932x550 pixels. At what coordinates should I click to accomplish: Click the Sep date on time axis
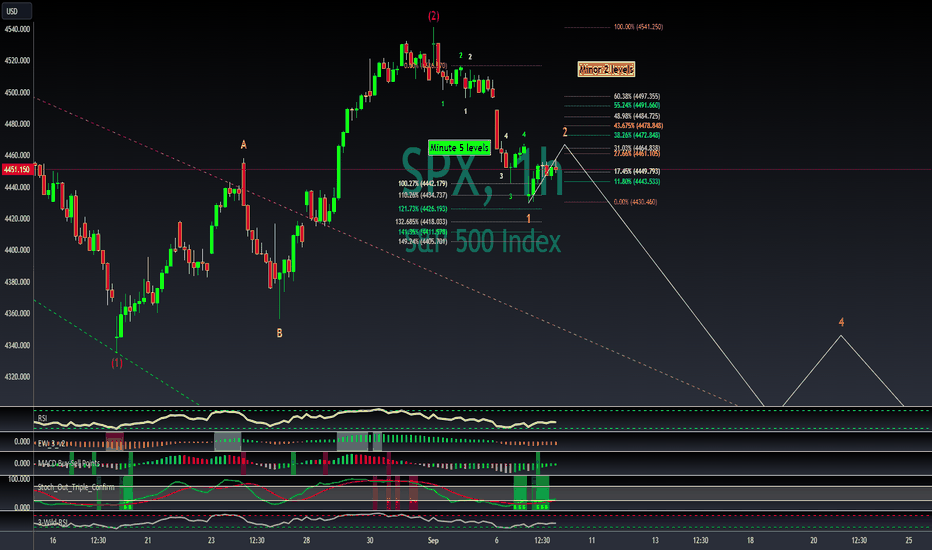click(433, 540)
